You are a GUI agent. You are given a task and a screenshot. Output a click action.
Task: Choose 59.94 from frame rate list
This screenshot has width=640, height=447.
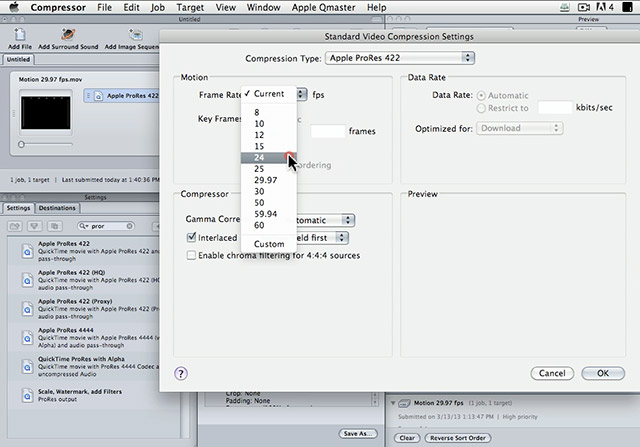pyautogui.click(x=269, y=214)
